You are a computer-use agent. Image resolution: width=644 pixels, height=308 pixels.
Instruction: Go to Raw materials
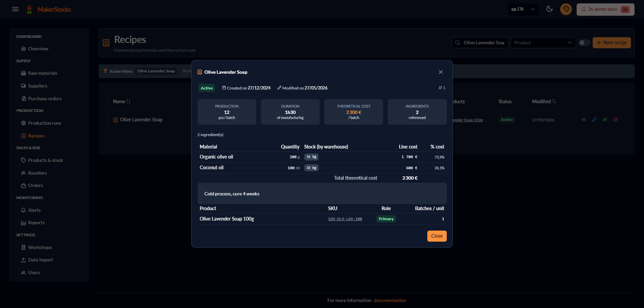click(x=43, y=73)
